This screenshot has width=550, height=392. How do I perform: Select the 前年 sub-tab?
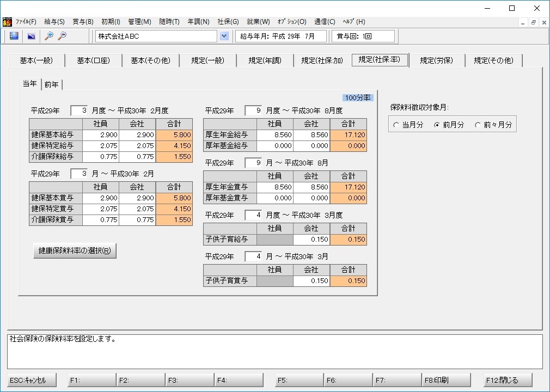pyautogui.click(x=52, y=84)
